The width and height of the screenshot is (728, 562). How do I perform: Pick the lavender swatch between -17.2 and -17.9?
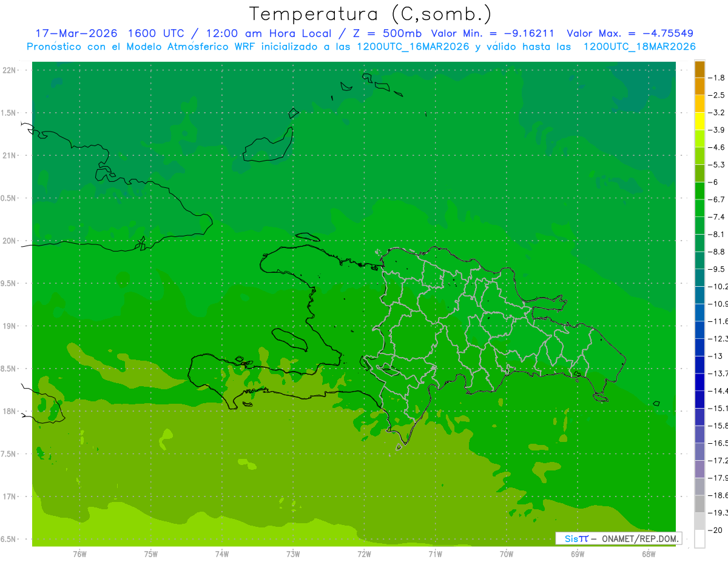[x=699, y=469]
